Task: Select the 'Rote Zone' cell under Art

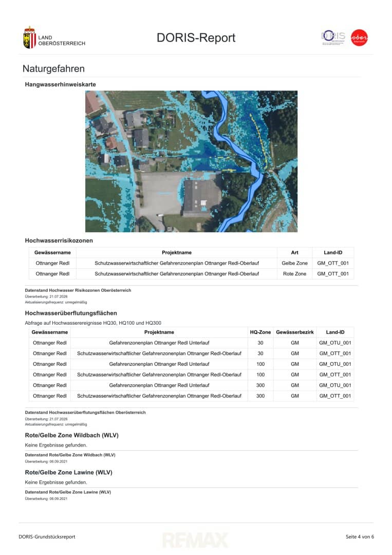Action: [295, 273]
